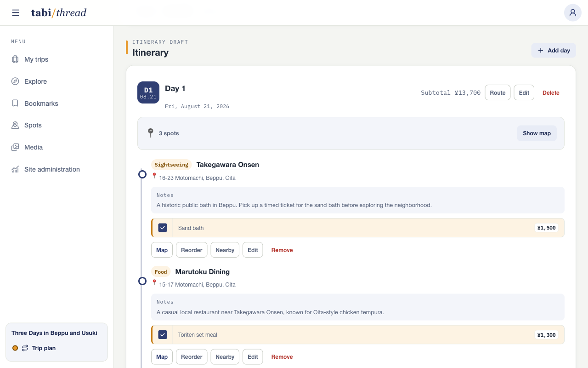Image resolution: width=588 pixels, height=368 pixels.
Task: Click the Trip plan route icon
Action: 25,348
